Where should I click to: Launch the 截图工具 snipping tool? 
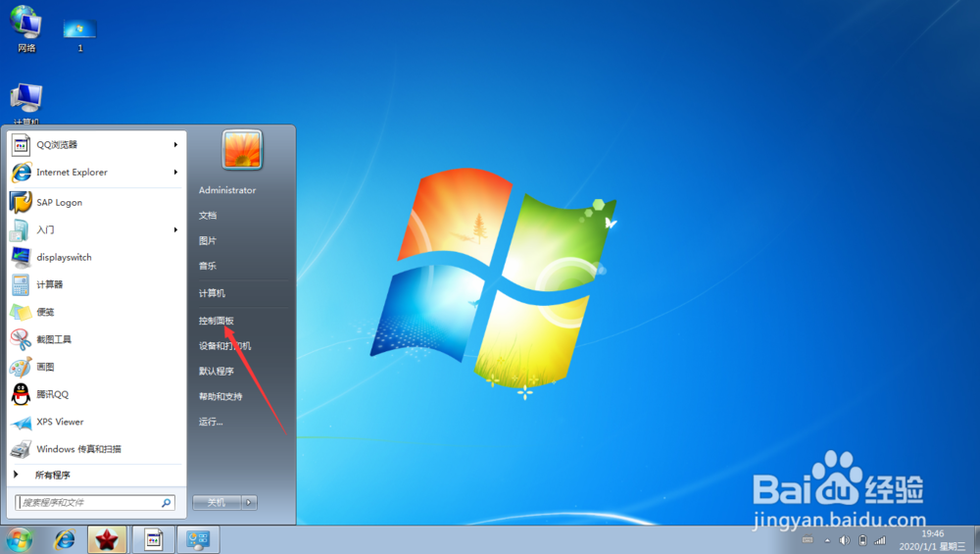(96, 339)
